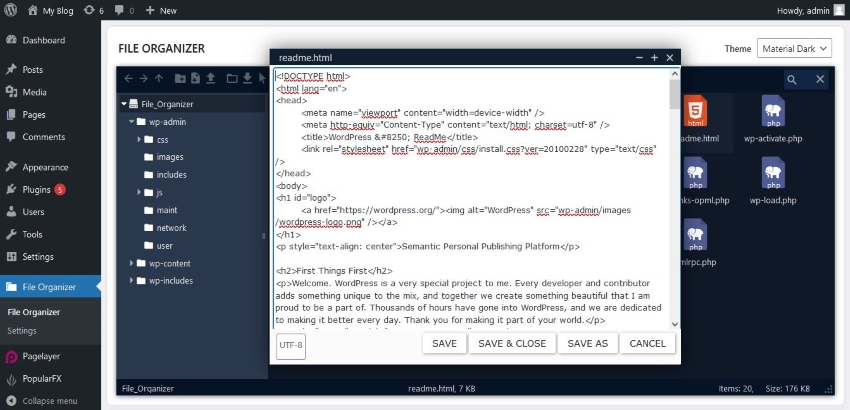Click the open folder outline icon
The image size is (850, 410).
[x=232, y=79]
